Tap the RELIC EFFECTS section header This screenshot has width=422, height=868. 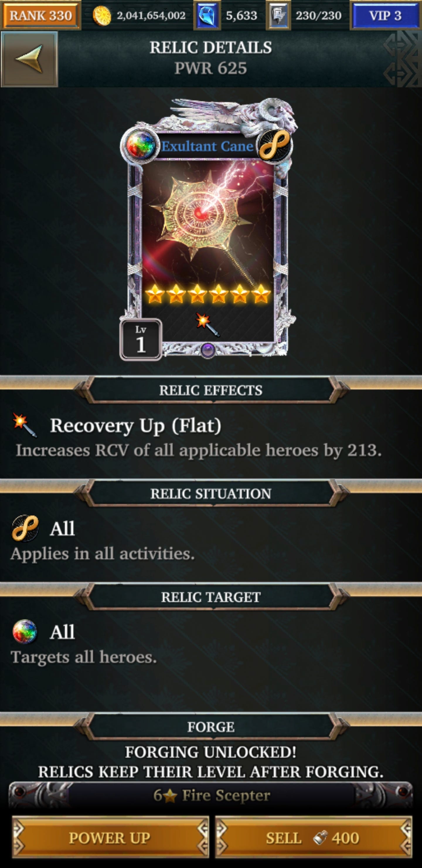211,390
